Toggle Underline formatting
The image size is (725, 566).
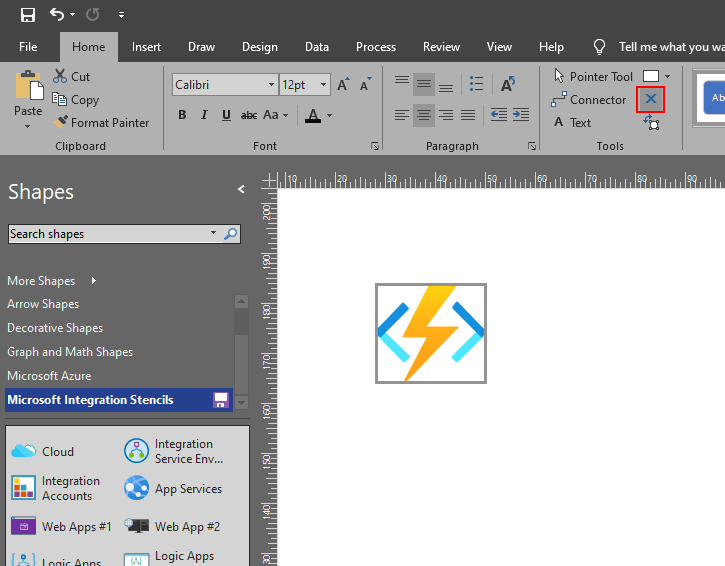point(226,115)
